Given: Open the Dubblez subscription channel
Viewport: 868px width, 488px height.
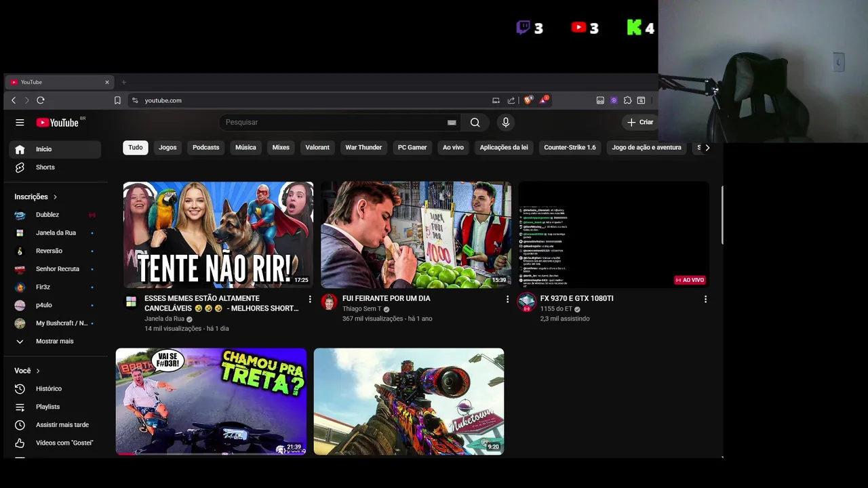Looking at the screenshot, I should (55, 215).
